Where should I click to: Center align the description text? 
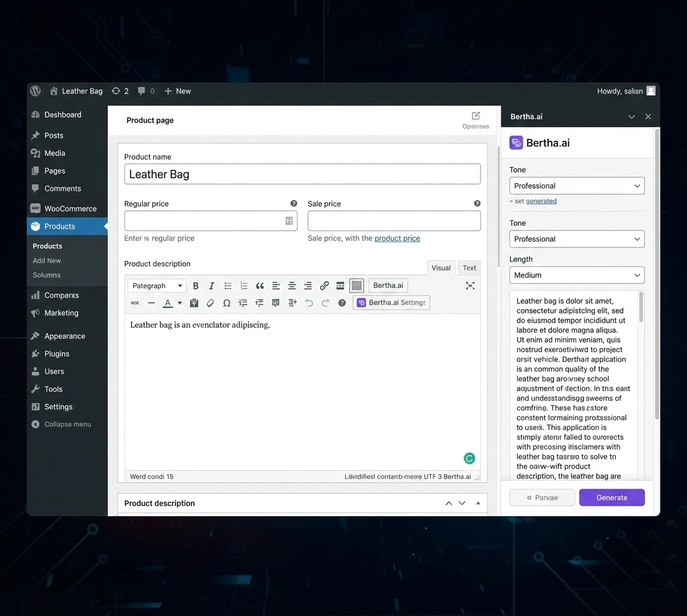pyautogui.click(x=292, y=286)
